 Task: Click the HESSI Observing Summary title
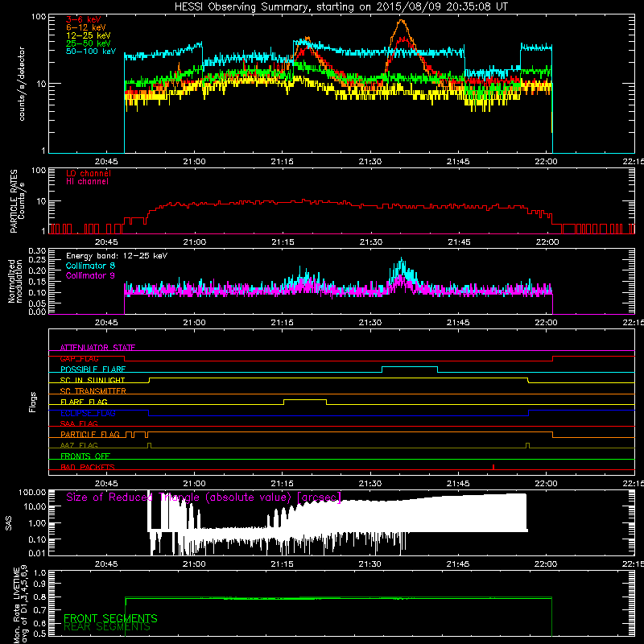point(341,7)
